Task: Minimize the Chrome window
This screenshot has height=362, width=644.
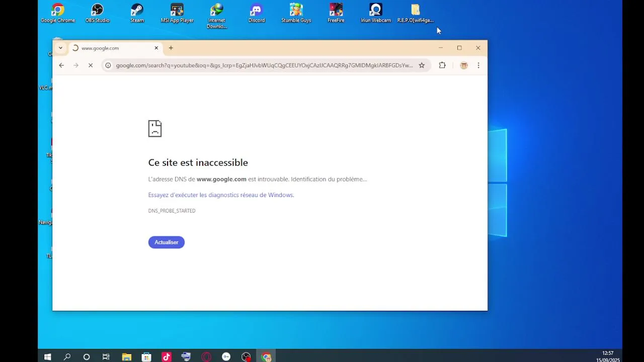Action: point(441,48)
